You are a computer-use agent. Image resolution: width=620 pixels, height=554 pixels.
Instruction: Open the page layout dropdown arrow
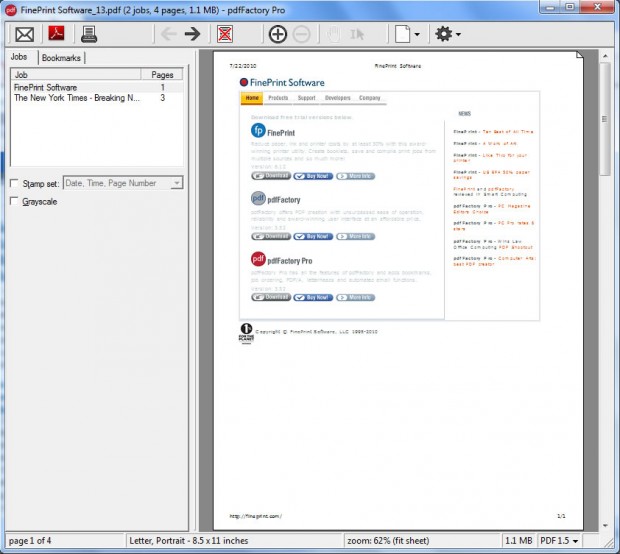point(417,34)
